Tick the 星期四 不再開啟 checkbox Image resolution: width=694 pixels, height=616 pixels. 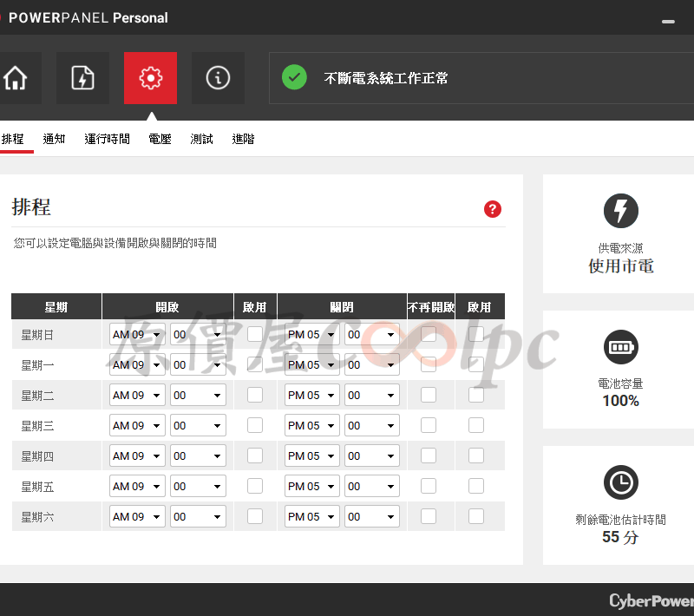click(x=429, y=455)
